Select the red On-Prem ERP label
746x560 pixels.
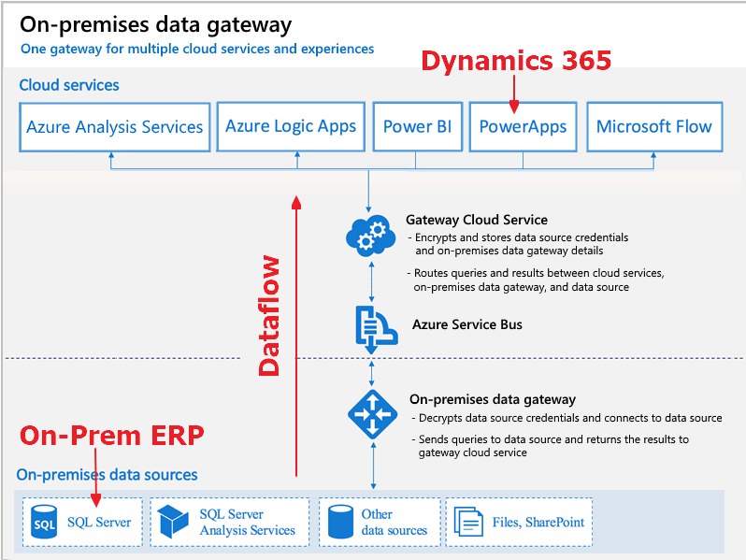[111, 436]
